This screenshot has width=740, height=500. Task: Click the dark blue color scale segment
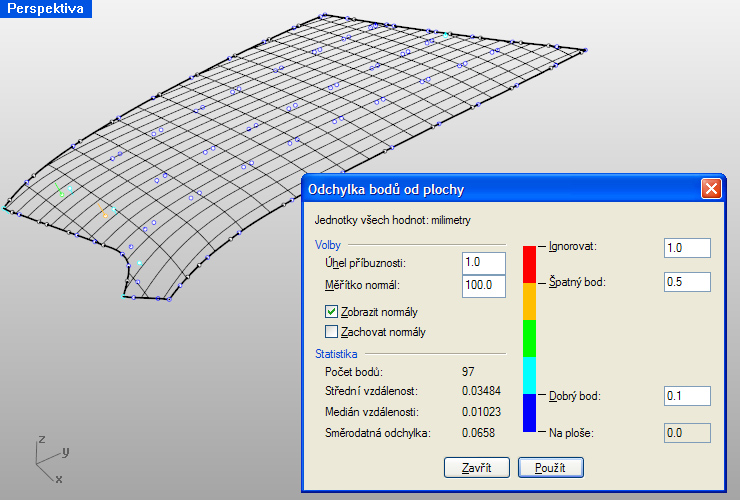(530, 413)
